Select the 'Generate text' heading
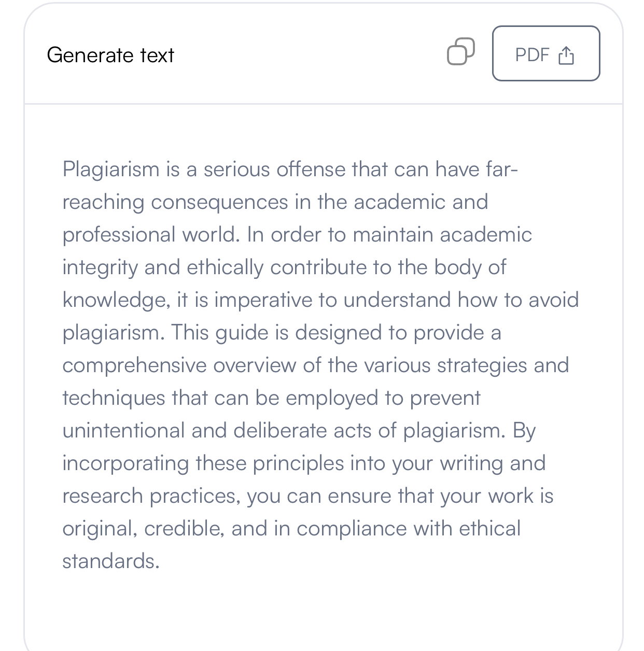The width and height of the screenshot is (644, 651). 110,55
